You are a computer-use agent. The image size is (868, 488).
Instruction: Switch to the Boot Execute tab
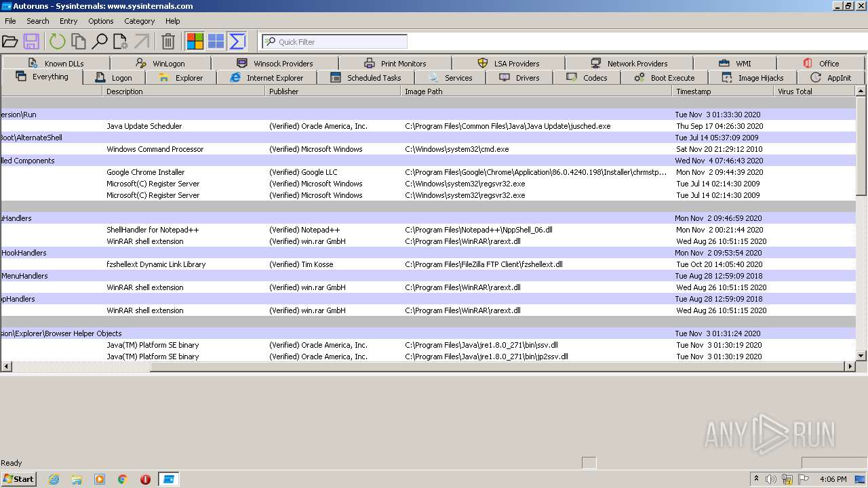coord(665,78)
